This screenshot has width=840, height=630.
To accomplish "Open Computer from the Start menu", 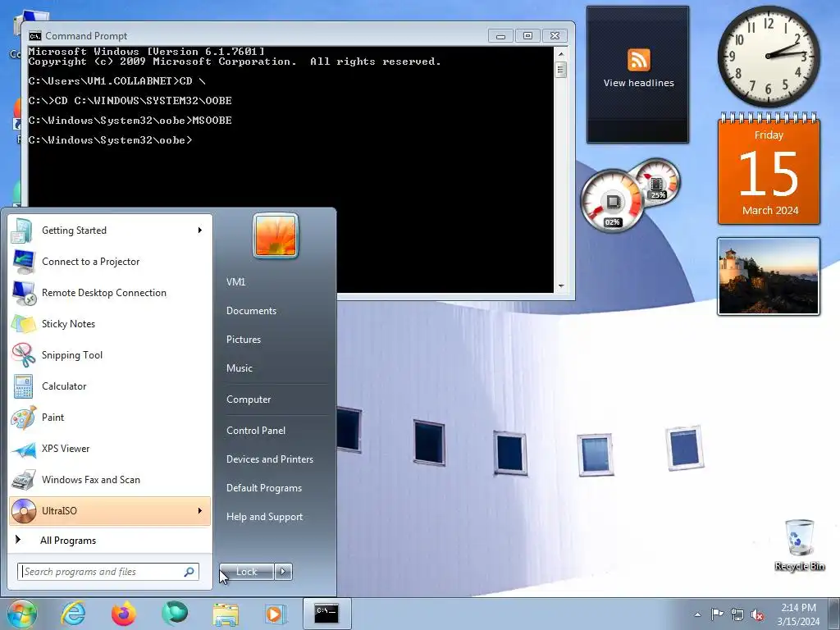I will click(249, 399).
